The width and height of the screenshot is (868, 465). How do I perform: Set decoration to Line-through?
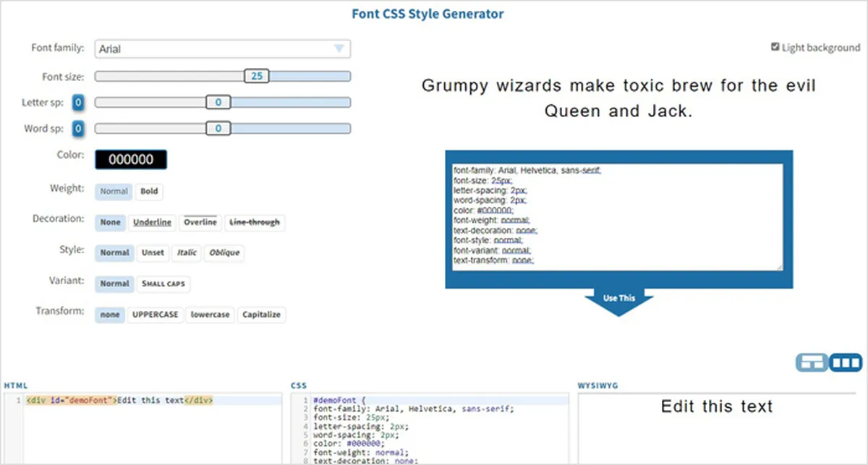point(255,222)
